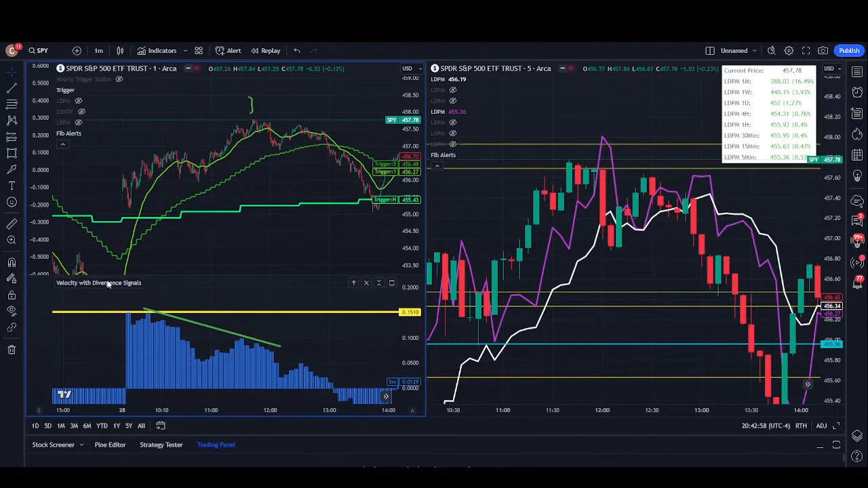
Task: Show the hidden Hourly Trigger Status indicator
Action: coord(119,79)
